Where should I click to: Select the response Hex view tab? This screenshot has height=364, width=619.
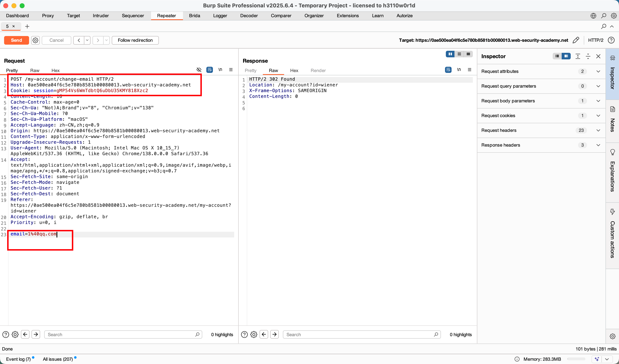(294, 70)
